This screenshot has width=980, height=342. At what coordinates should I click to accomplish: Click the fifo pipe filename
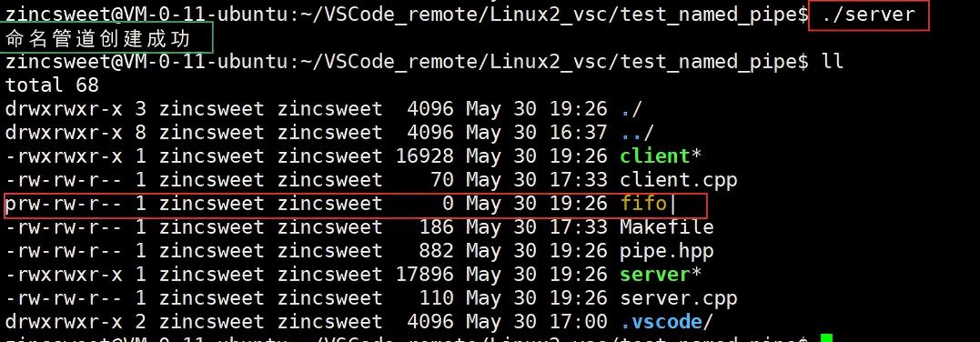pyautogui.click(x=643, y=203)
